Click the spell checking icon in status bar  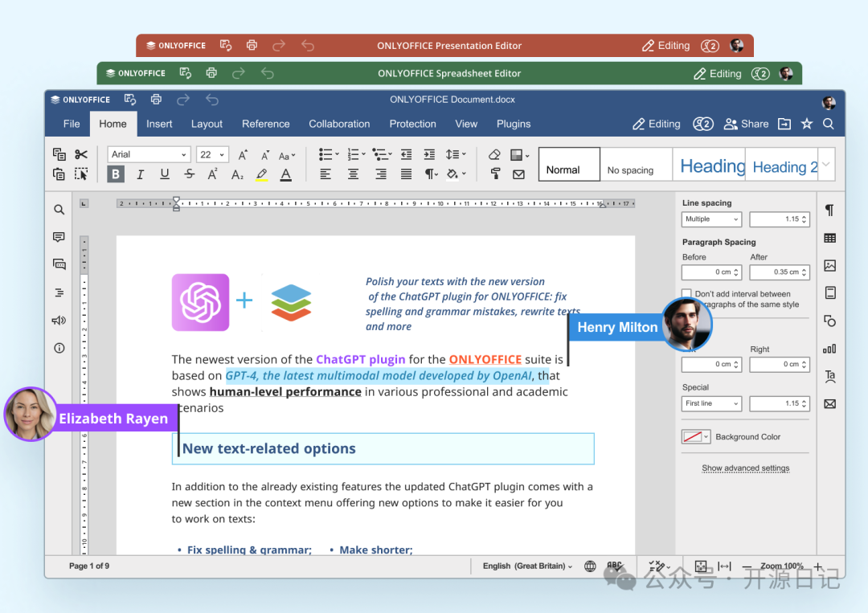[x=615, y=566]
